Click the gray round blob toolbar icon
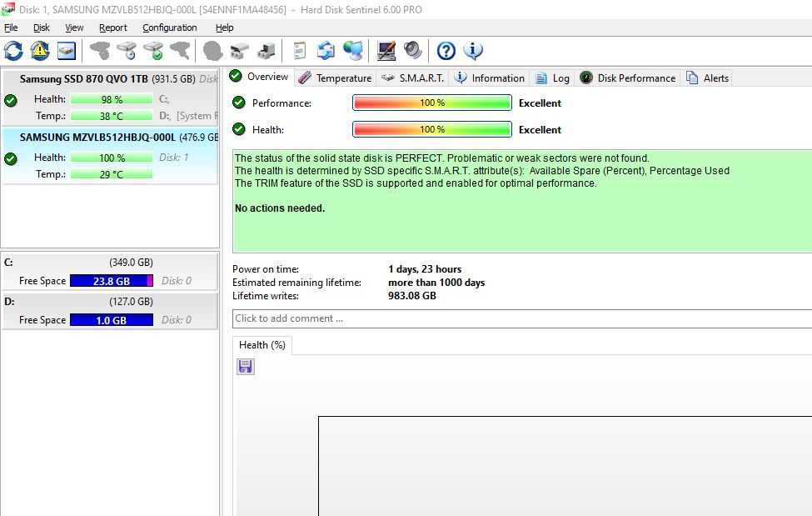 click(x=212, y=51)
